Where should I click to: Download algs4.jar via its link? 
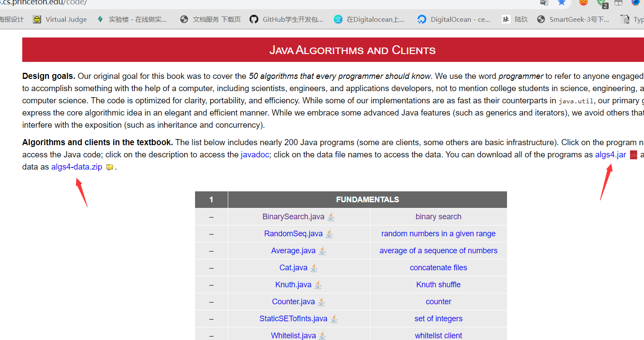pos(610,154)
